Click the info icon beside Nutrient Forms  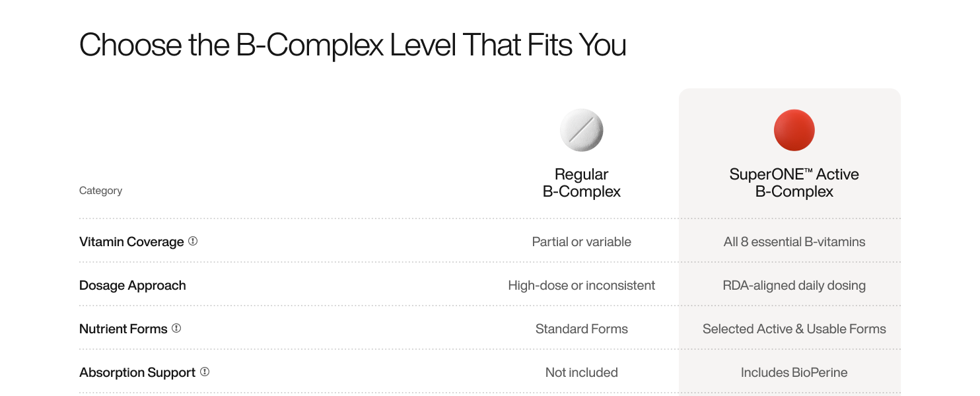176,328
